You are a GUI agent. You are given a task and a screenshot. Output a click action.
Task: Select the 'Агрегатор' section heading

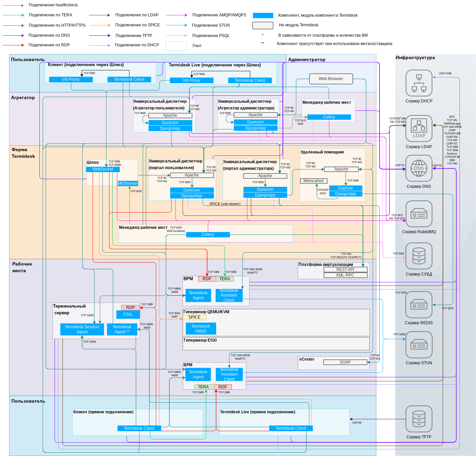point(23,98)
